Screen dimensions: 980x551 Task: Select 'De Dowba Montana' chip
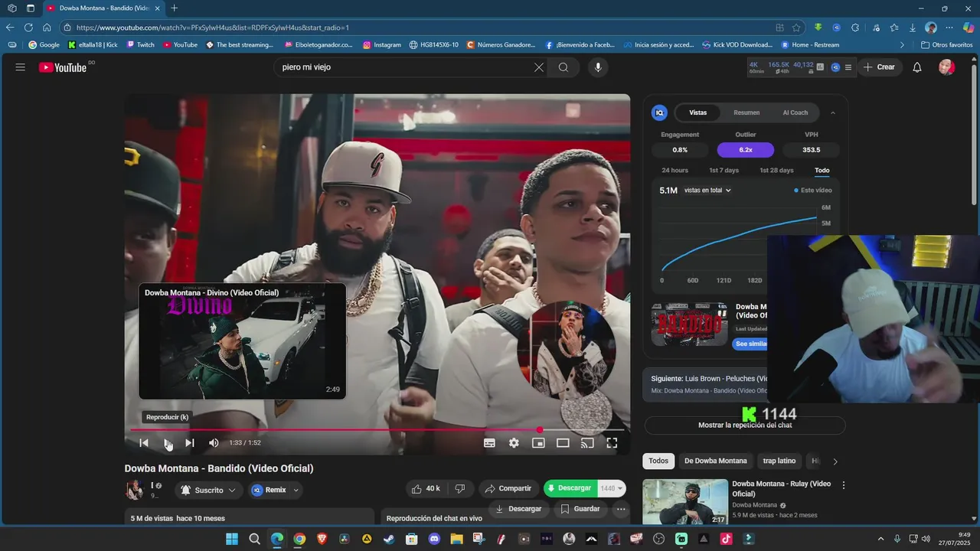click(715, 461)
